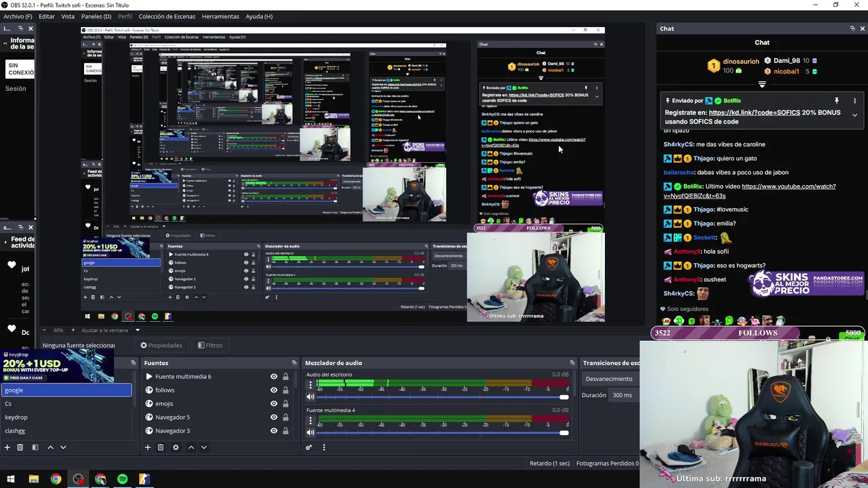Select the clashgg scene

[x=66, y=431]
